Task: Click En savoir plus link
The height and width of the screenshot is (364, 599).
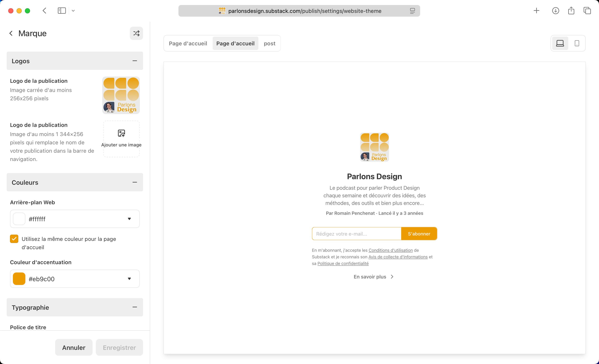Action: 373,277
